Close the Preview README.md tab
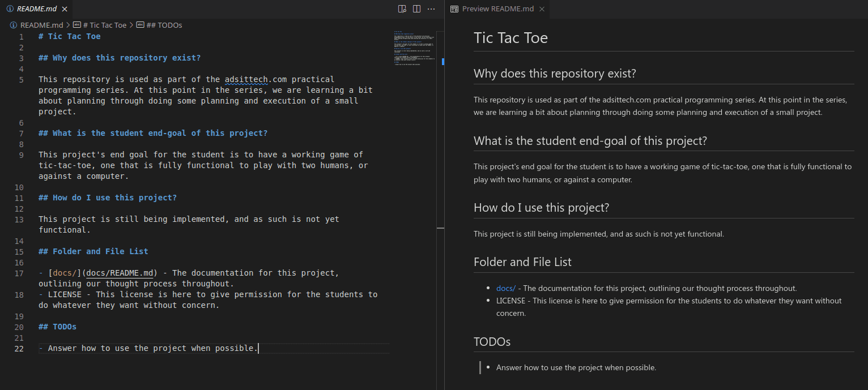Image resolution: width=868 pixels, height=390 pixels. (x=542, y=9)
